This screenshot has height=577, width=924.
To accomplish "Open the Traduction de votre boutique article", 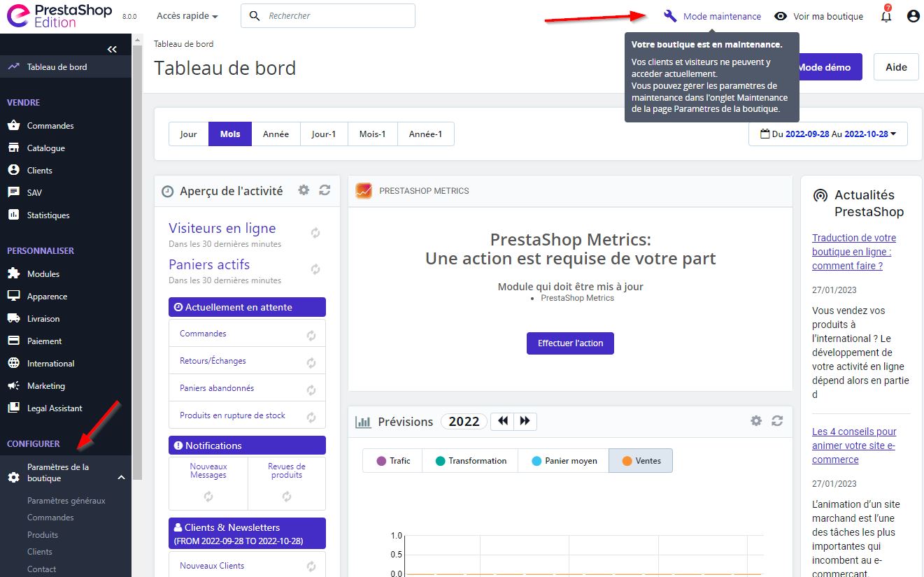I will [854, 252].
